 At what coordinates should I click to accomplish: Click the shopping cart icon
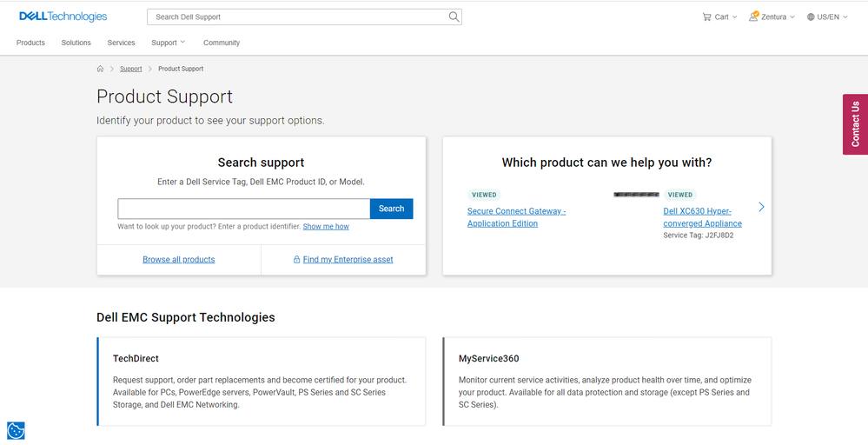coord(706,17)
